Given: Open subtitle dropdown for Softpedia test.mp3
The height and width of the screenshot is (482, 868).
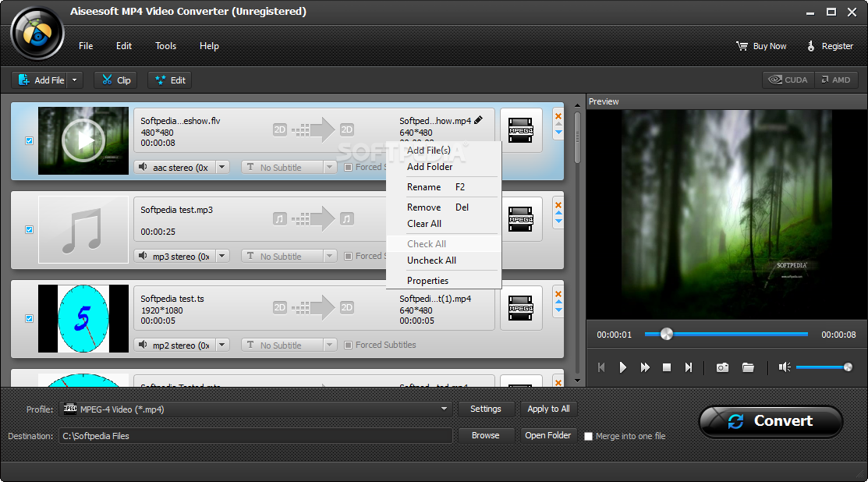Looking at the screenshot, I should click(x=329, y=257).
